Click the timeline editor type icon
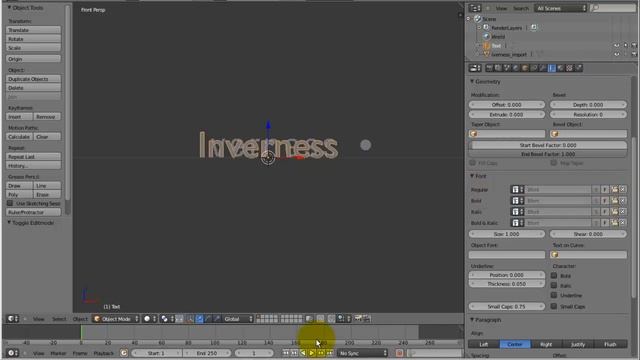 click(13, 353)
